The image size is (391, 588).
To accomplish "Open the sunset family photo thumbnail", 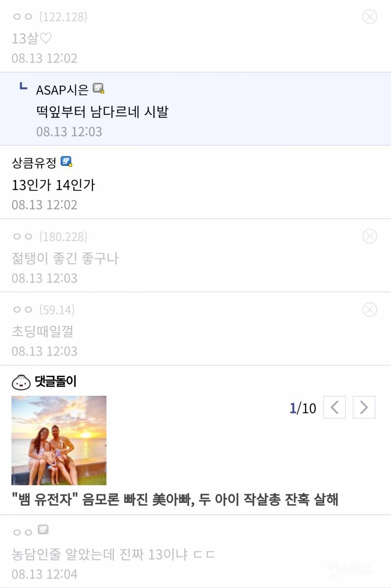I will point(59,440).
